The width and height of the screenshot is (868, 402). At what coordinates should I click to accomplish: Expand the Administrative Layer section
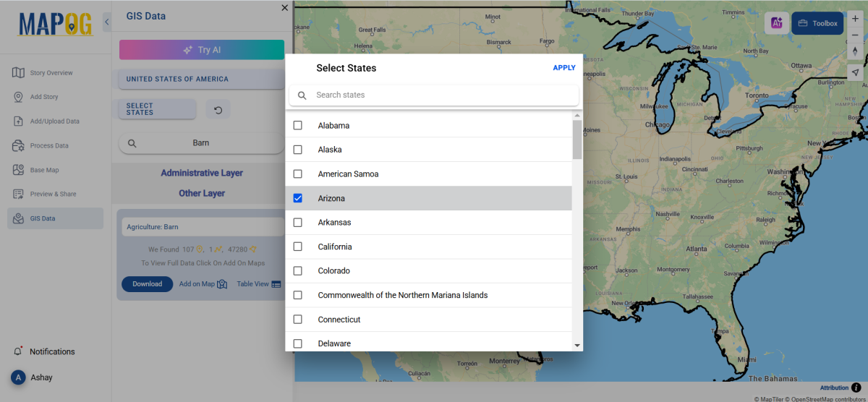[x=202, y=173]
